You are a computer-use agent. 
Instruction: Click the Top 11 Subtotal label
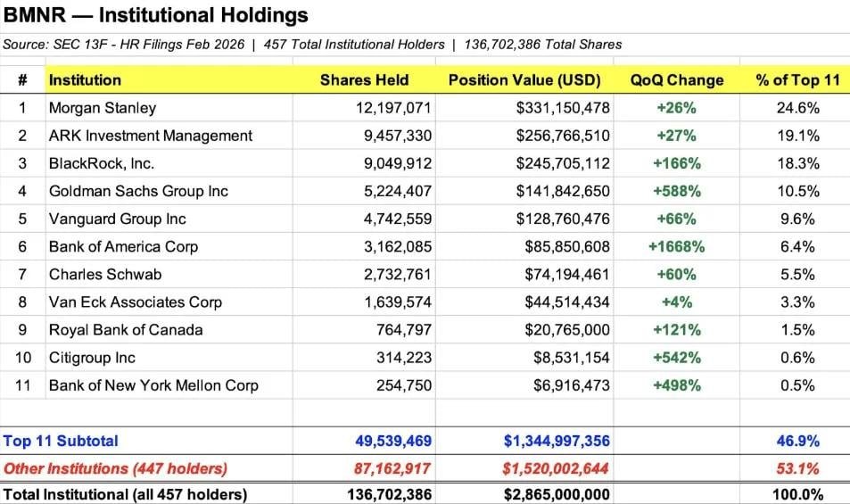pos(61,441)
